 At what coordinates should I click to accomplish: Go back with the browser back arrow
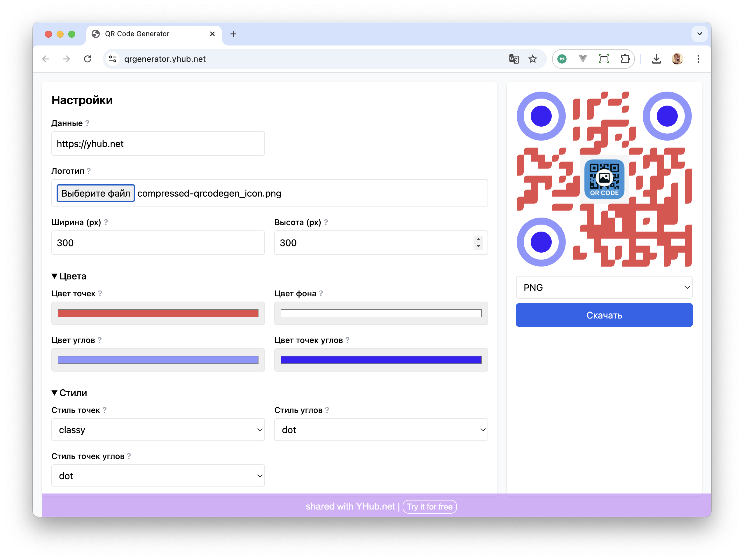(x=46, y=59)
